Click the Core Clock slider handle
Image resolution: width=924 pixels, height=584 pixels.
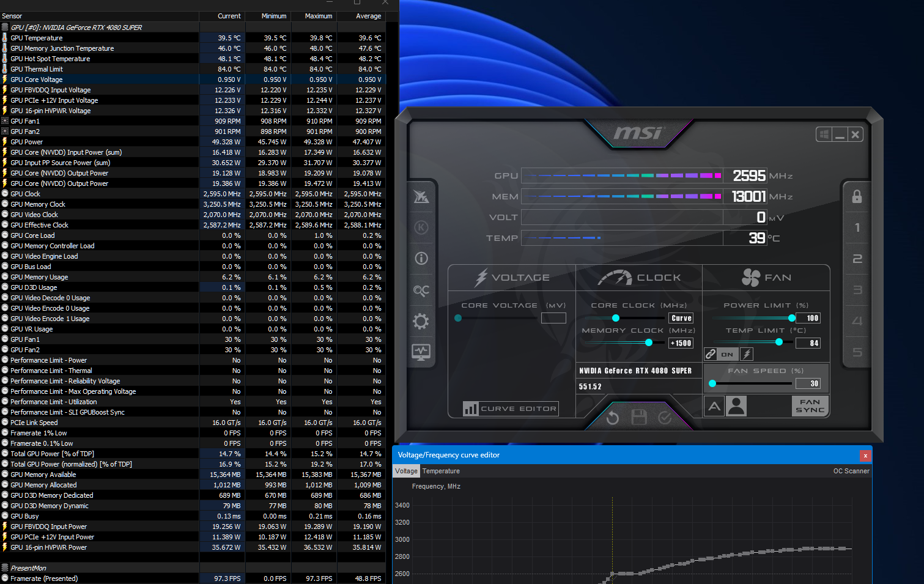coord(616,318)
